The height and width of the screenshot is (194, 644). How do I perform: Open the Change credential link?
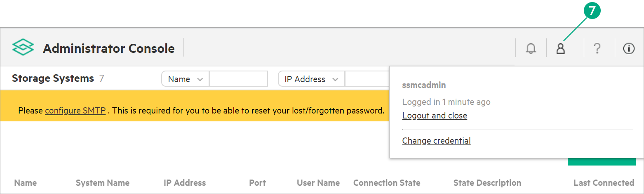click(x=436, y=141)
